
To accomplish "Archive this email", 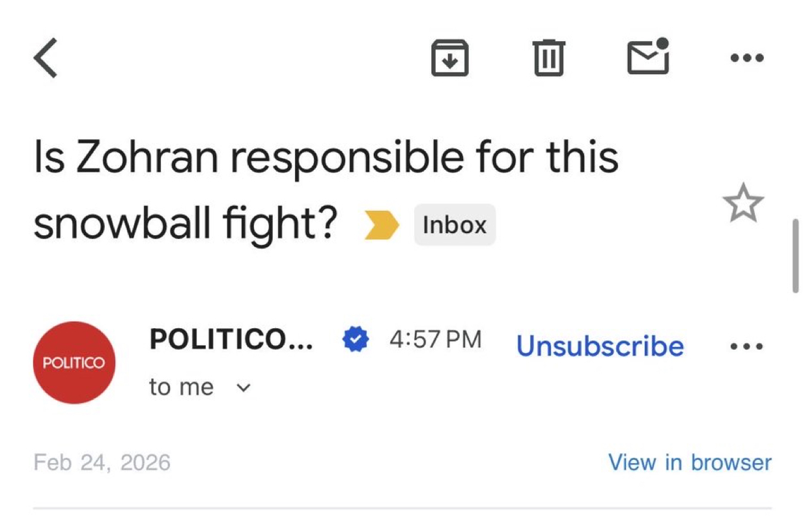I will (450, 58).
